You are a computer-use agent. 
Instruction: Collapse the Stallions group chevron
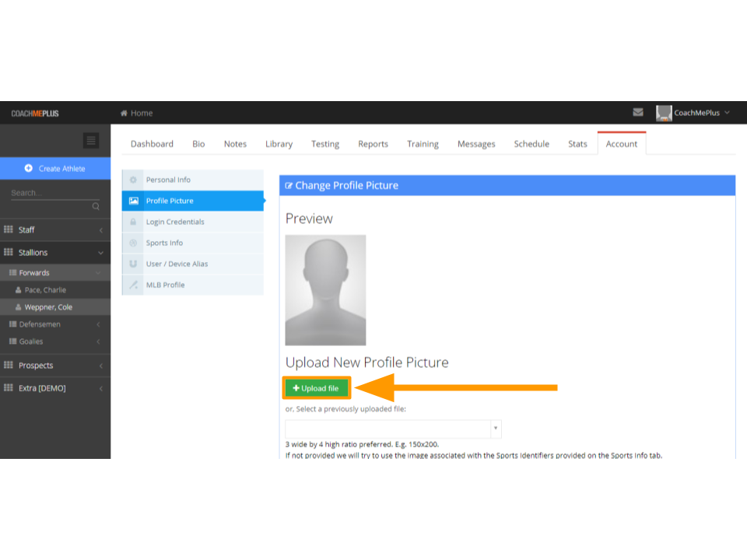click(100, 252)
